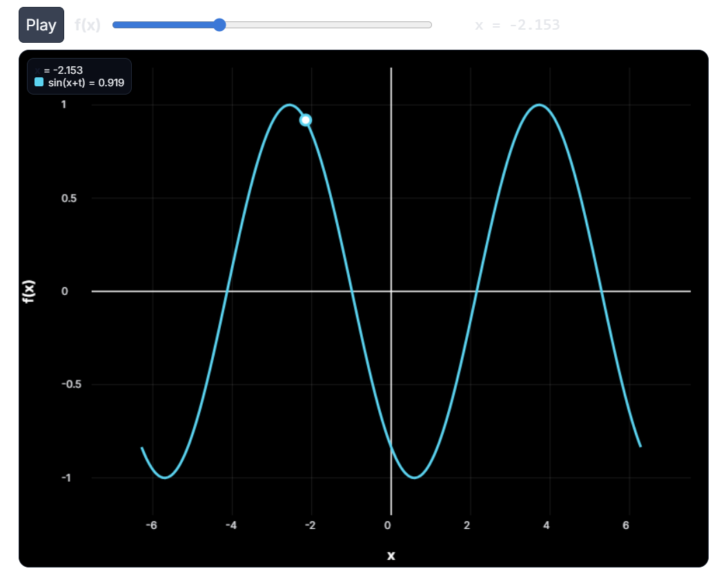Click the cyan legend color swatch
Image resolution: width=728 pixels, height=573 pixels.
tap(38, 82)
